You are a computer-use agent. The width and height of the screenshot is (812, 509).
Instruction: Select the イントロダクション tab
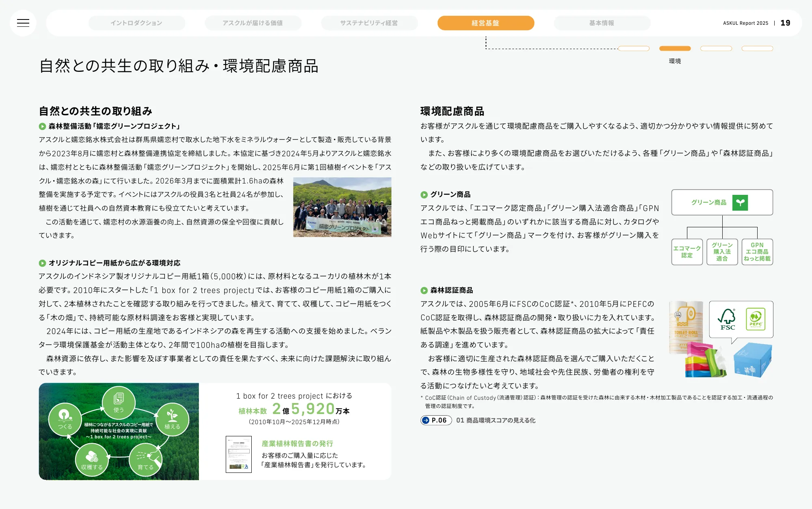pos(137,23)
